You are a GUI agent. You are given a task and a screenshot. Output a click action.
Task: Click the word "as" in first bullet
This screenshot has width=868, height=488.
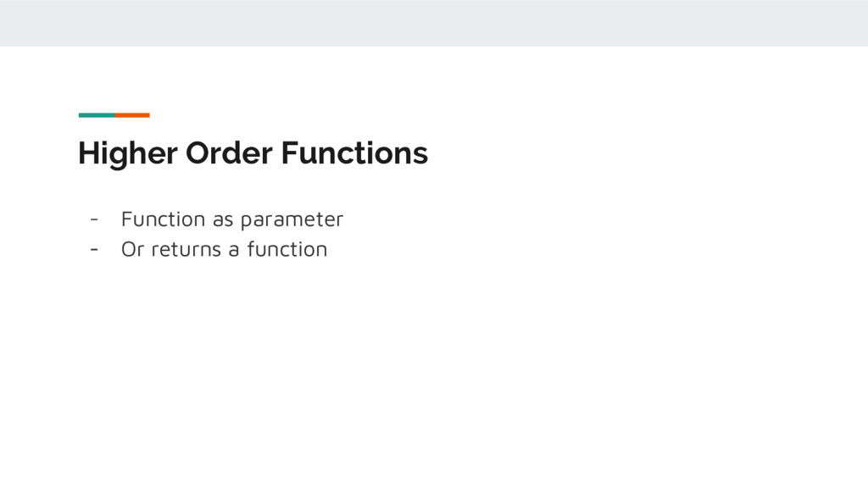tap(222, 220)
